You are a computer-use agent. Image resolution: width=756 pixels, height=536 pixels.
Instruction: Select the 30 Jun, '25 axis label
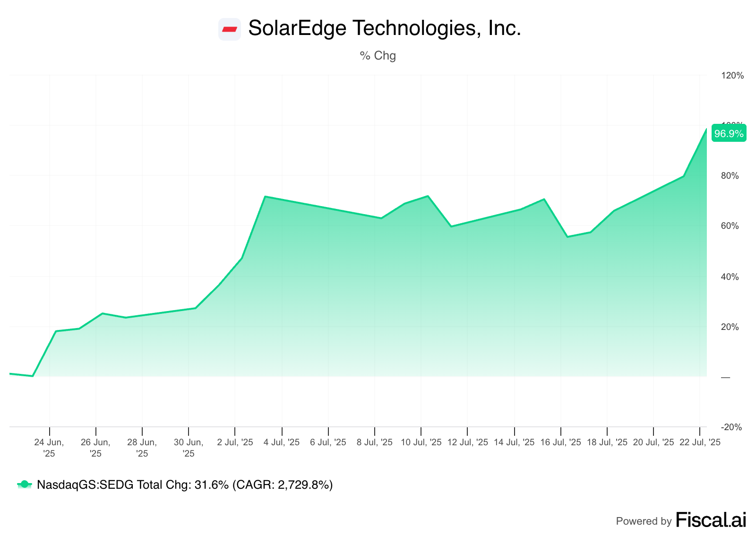189,448
